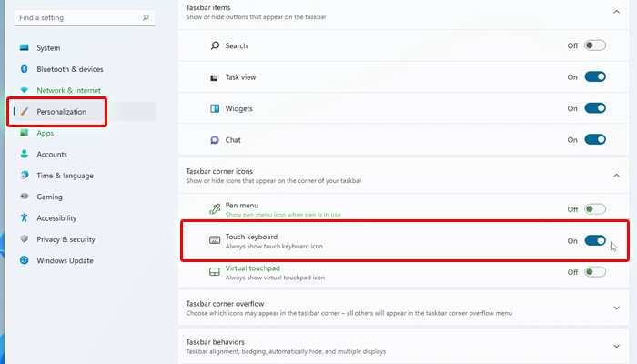Click the magnifier icon in Find a setting

tap(146, 17)
